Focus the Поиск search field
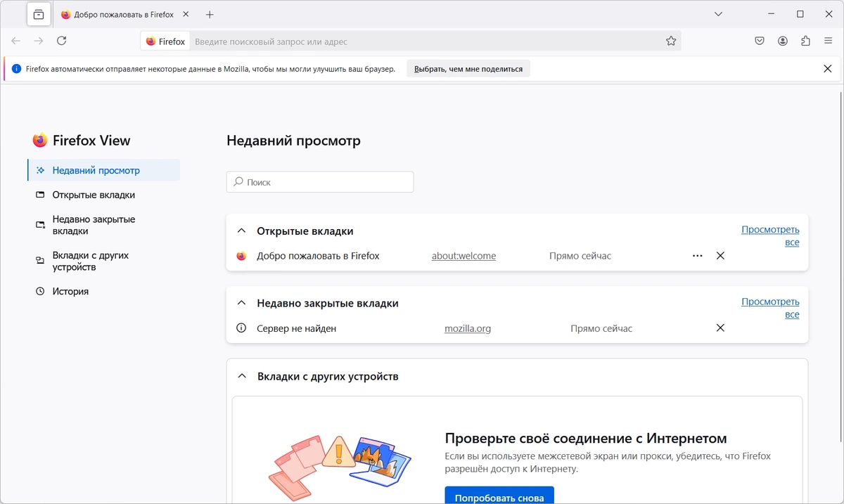 pyautogui.click(x=320, y=182)
